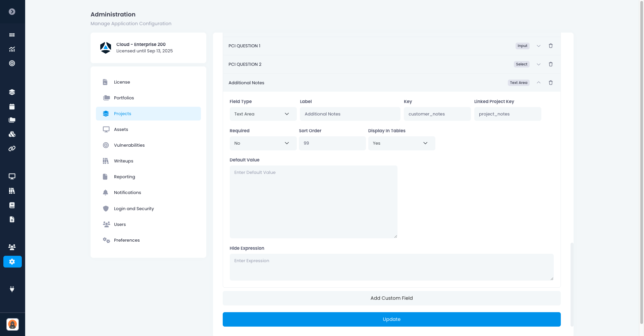
Task: Open the settings gear in left sidebar
Action: 12,262
